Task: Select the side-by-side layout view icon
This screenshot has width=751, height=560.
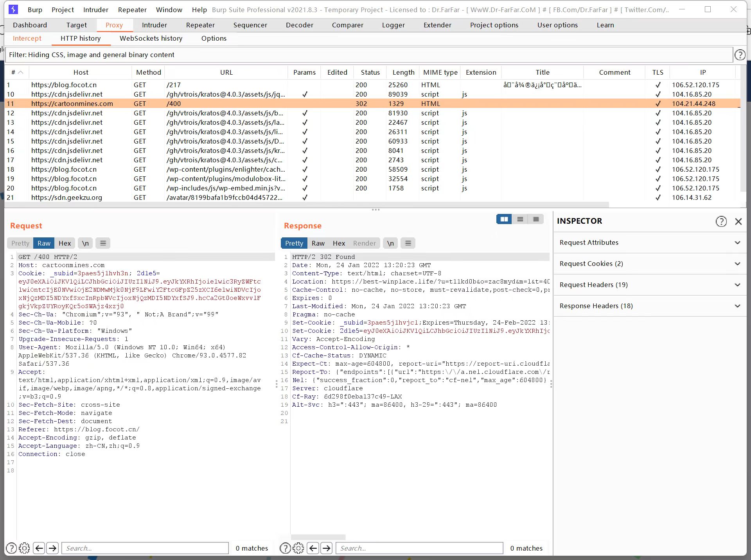Action: tap(504, 219)
